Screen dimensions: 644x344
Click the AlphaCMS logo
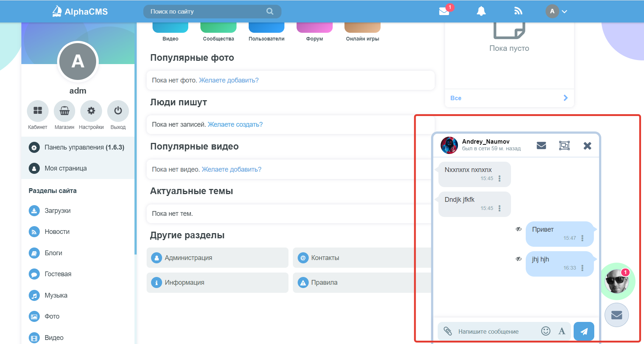pos(80,11)
